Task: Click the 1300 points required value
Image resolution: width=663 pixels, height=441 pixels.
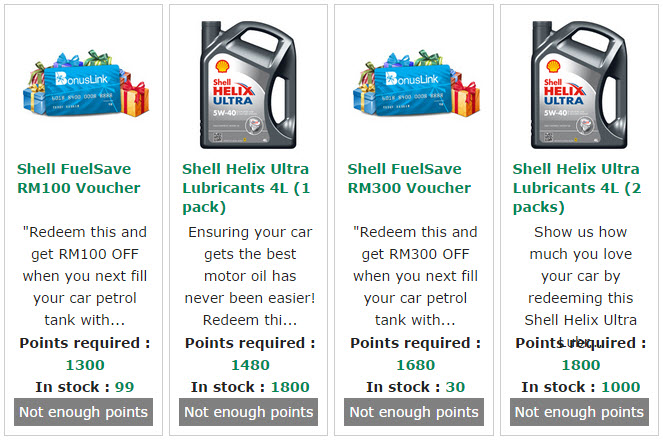Action: [84, 365]
